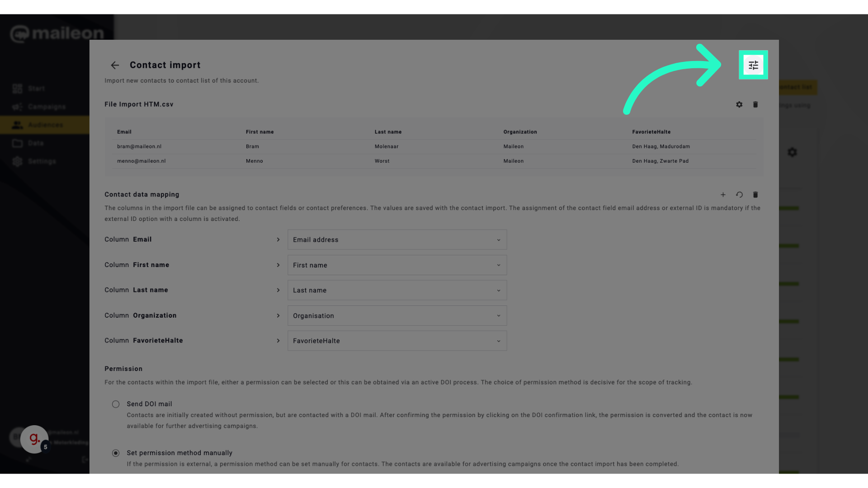
Task: Click the FavorieteHalte column header in preview table
Action: pos(651,132)
